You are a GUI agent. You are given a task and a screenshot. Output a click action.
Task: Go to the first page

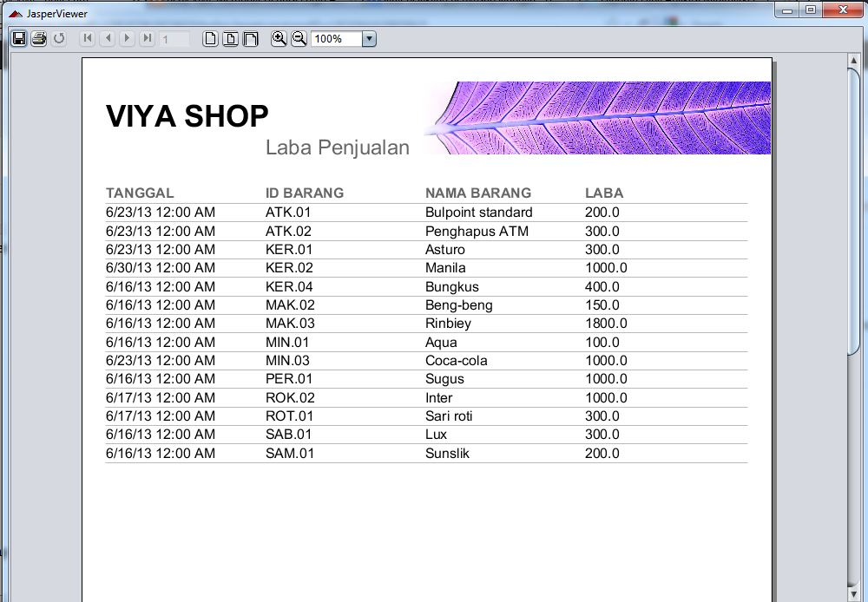[x=87, y=38]
